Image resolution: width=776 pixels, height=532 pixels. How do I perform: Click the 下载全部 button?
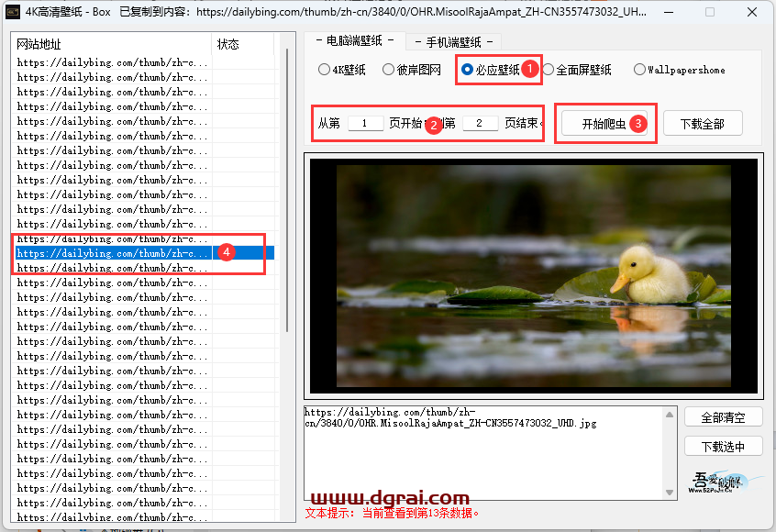pyautogui.click(x=702, y=124)
